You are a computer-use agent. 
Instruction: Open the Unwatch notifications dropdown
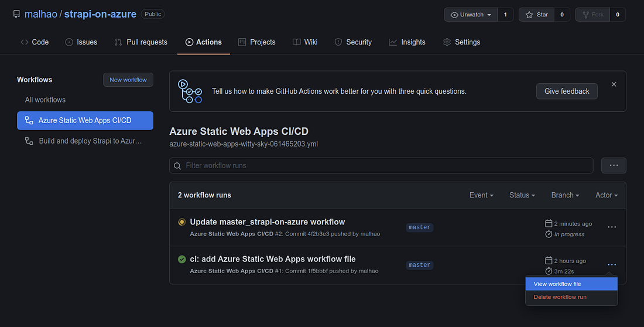click(x=471, y=15)
